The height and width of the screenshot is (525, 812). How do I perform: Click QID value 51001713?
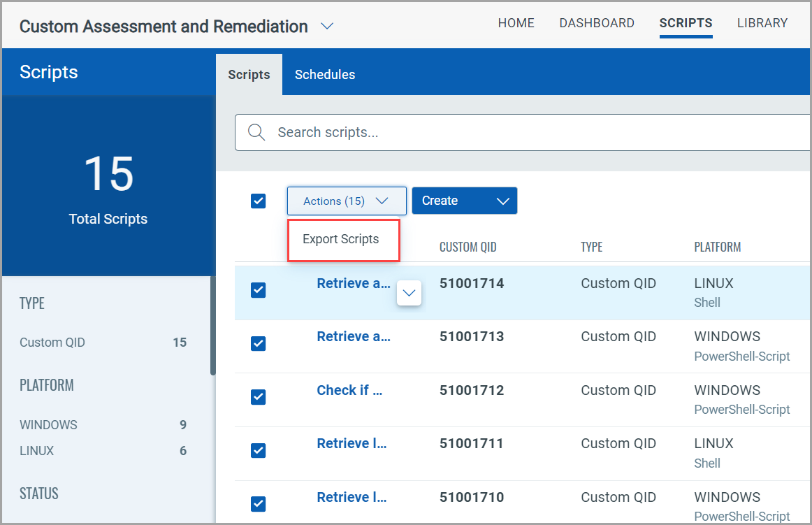coord(472,336)
